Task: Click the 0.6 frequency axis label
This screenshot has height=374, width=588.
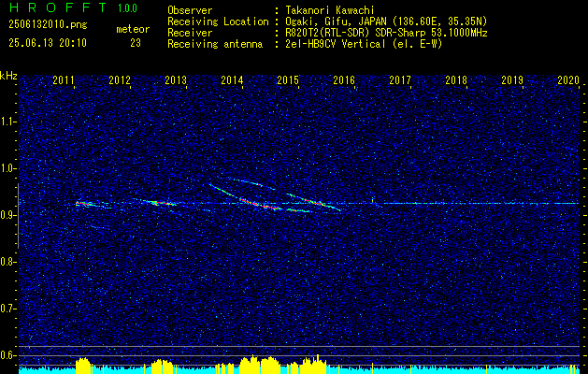Action: tap(7, 355)
